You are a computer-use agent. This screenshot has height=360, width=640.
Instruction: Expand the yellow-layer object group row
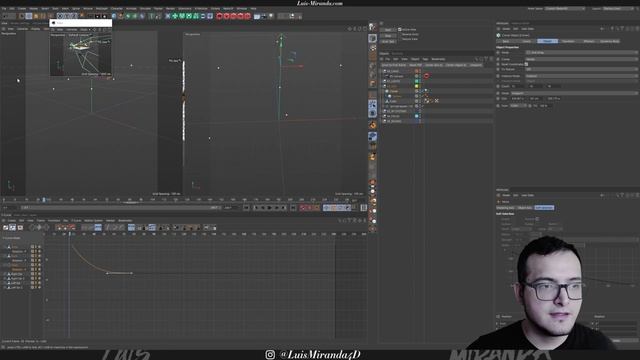pos(381,86)
